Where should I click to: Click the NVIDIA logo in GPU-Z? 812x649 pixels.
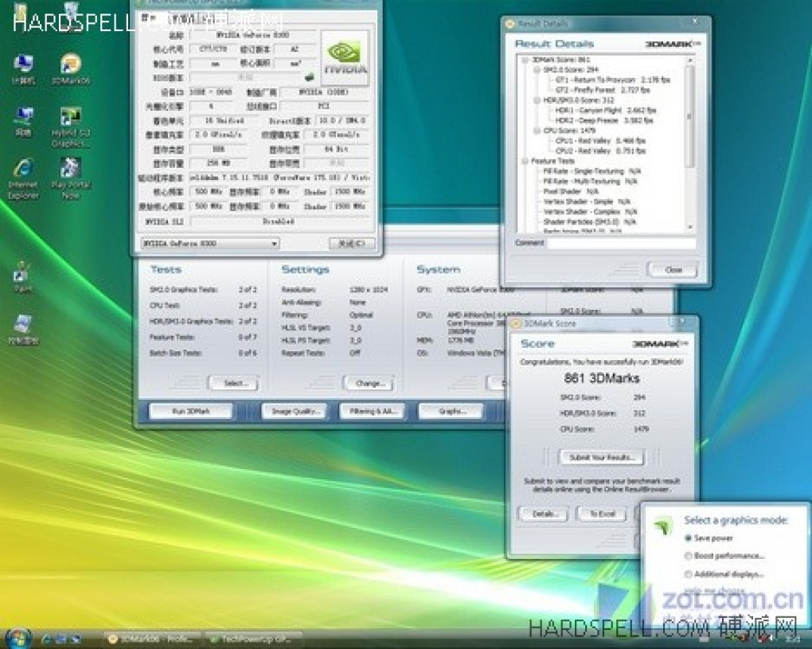(x=345, y=58)
